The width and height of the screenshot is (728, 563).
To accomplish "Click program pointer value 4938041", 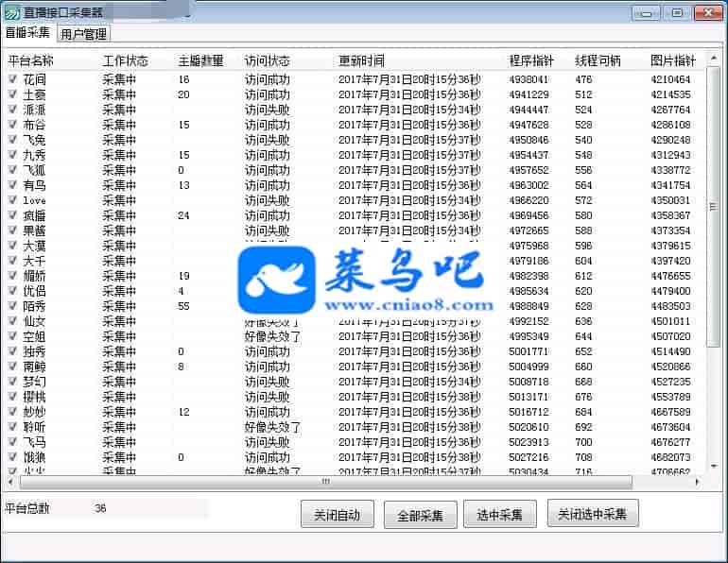I will tap(529, 79).
